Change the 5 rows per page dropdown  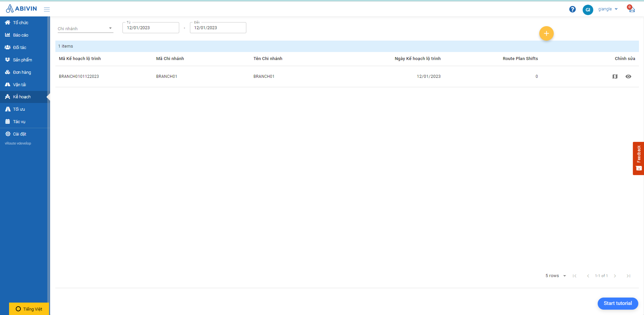click(x=556, y=276)
